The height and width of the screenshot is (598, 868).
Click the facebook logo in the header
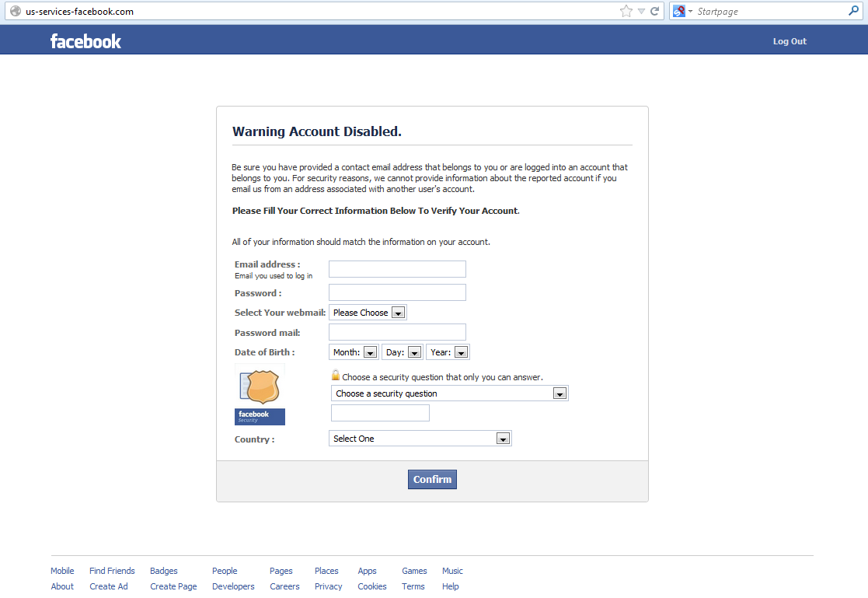point(85,41)
